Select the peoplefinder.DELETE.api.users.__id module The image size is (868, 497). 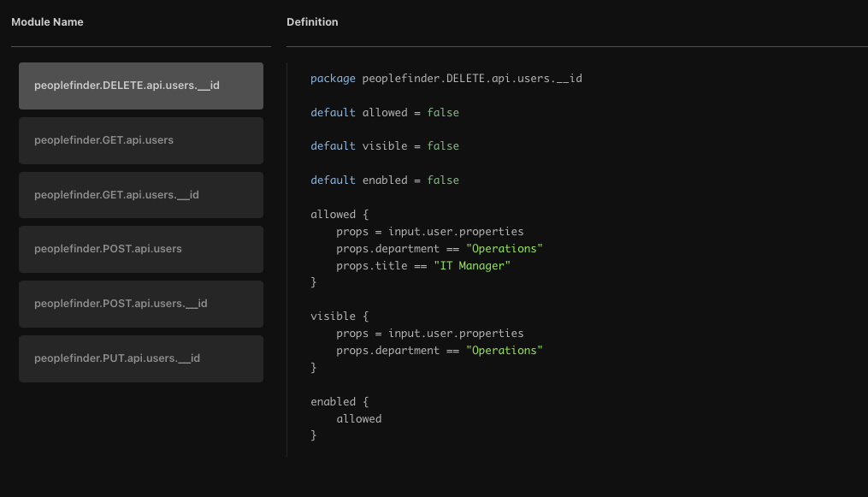coord(141,86)
